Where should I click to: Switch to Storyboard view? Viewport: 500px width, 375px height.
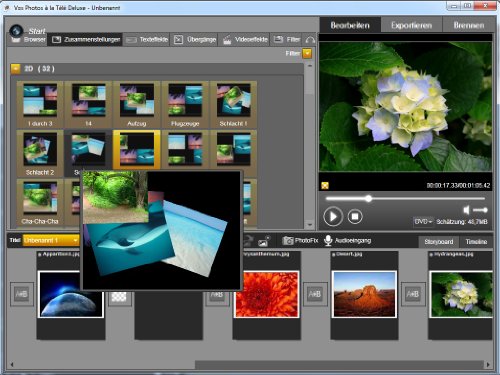tap(439, 242)
